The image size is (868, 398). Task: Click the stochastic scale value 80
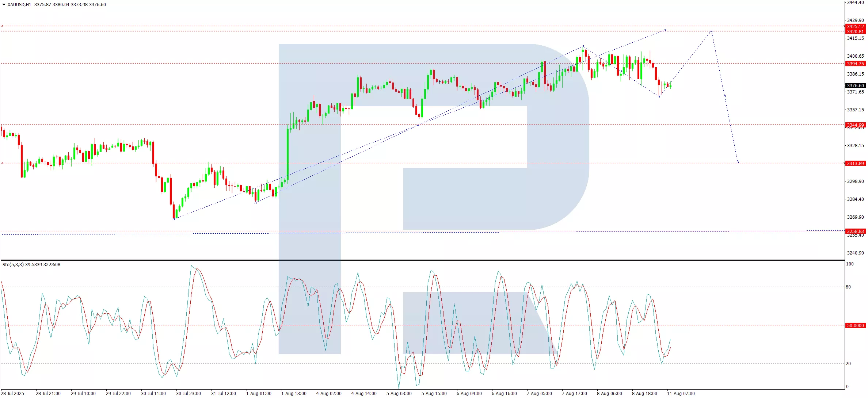click(848, 287)
